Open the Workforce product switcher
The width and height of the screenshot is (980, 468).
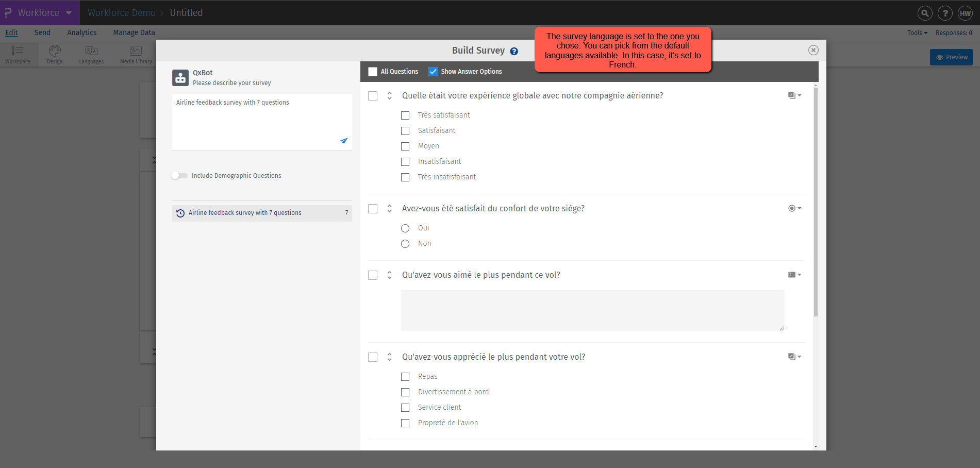point(39,13)
